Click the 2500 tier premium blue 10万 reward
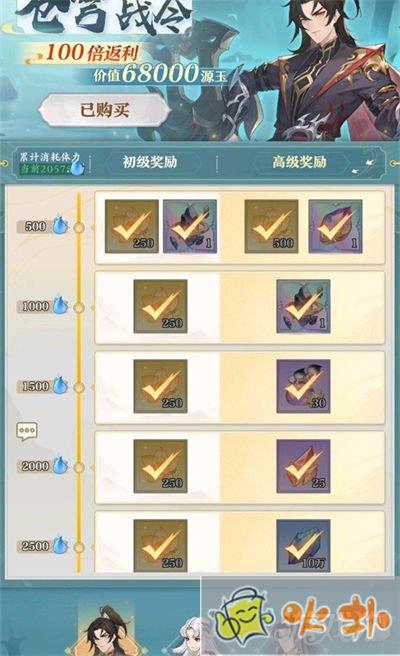Screen dimensions: 400x656 pyautogui.click(x=303, y=546)
